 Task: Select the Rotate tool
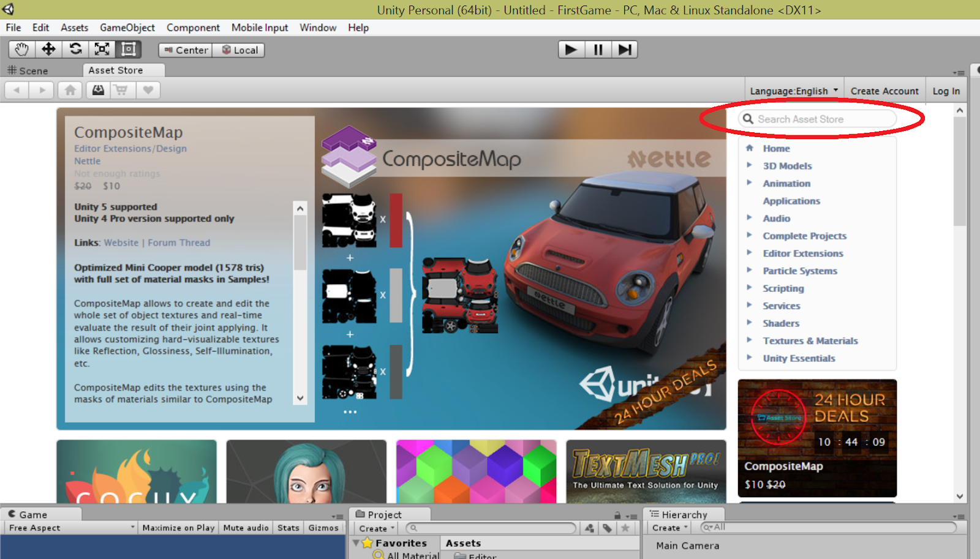click(75, 50)
